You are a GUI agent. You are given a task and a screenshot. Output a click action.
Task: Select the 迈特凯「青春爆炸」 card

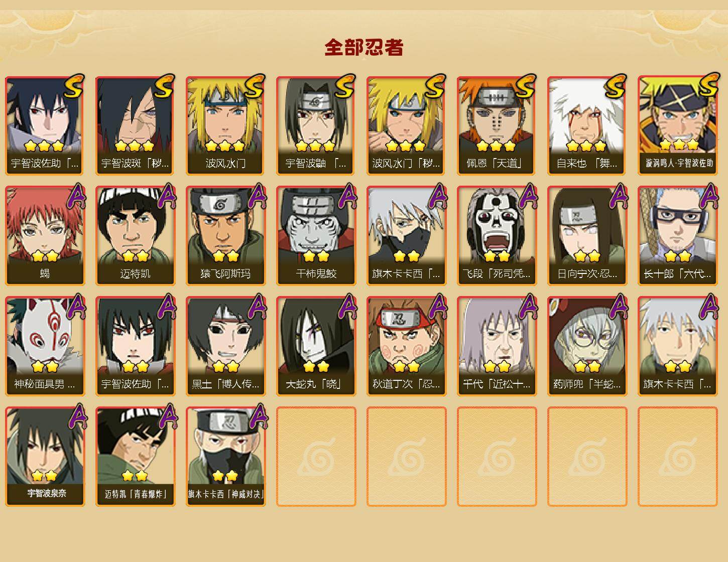pyautogui.click(x=136, y=457)
